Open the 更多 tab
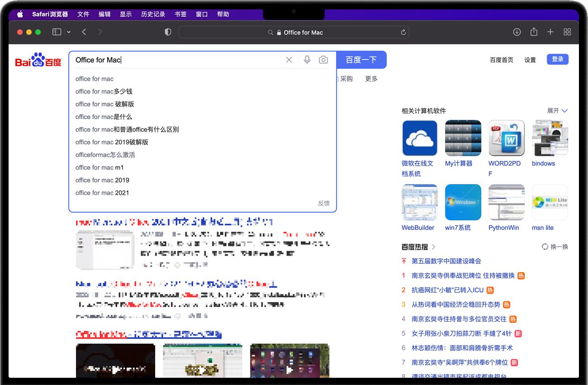 [x=371, y=79]
